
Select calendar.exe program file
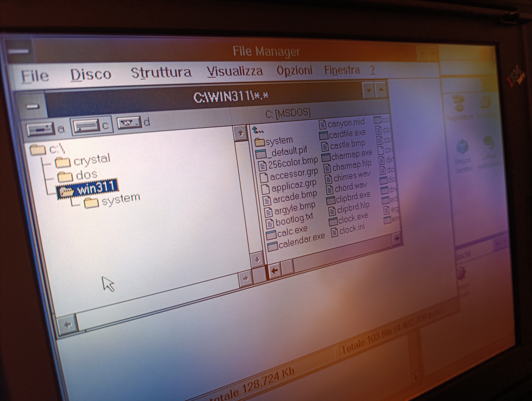(x=296, y=242)
